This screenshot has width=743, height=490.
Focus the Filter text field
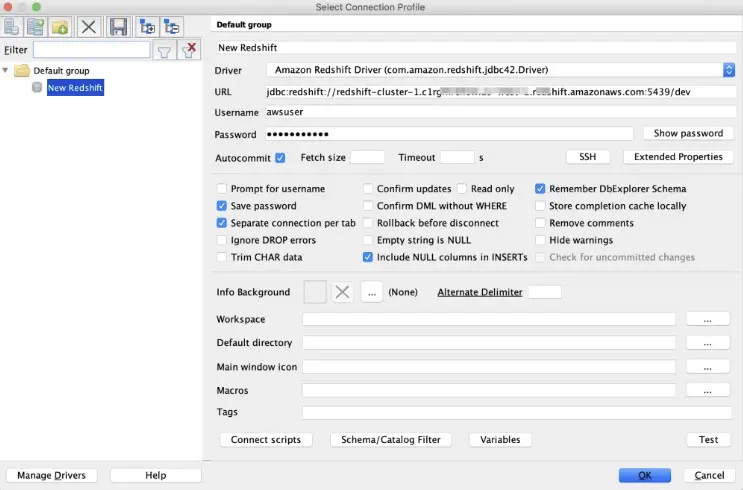[91, 50]
